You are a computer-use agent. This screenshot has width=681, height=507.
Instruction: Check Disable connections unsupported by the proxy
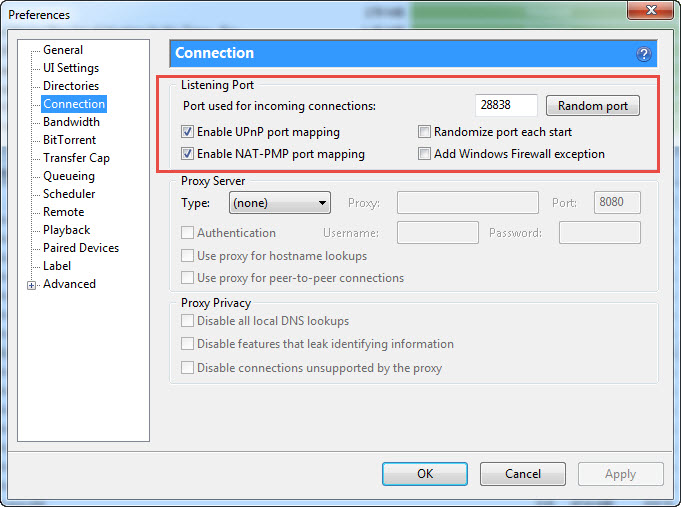[x=187, y=368]
